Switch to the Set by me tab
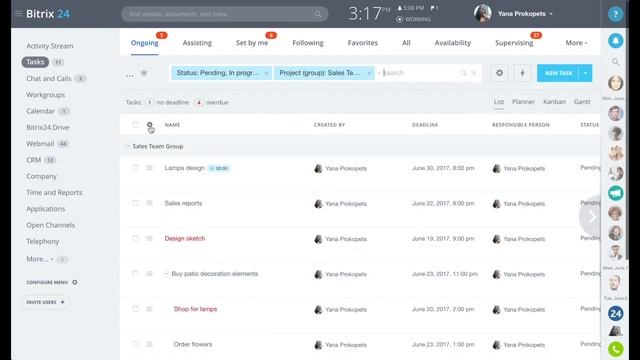The image size is (640, 360). point(252,42)
